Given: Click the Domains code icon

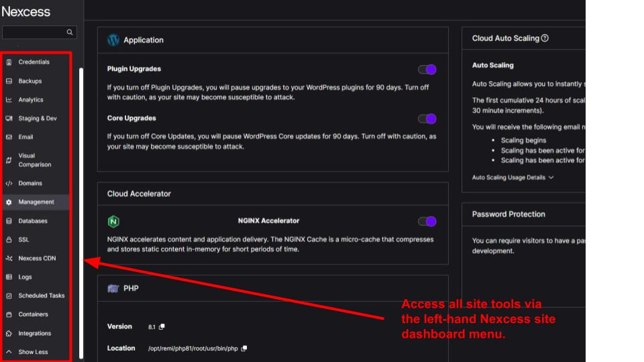Looking at the screenshot, I should [9, 184].
